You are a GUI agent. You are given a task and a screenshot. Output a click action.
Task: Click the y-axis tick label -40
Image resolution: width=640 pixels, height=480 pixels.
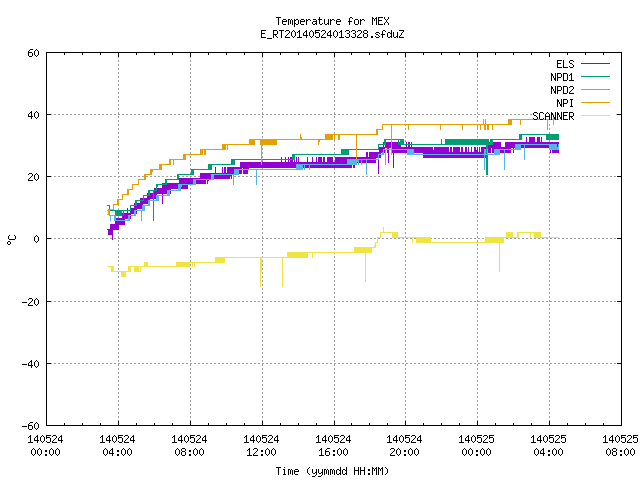[31, 364]
